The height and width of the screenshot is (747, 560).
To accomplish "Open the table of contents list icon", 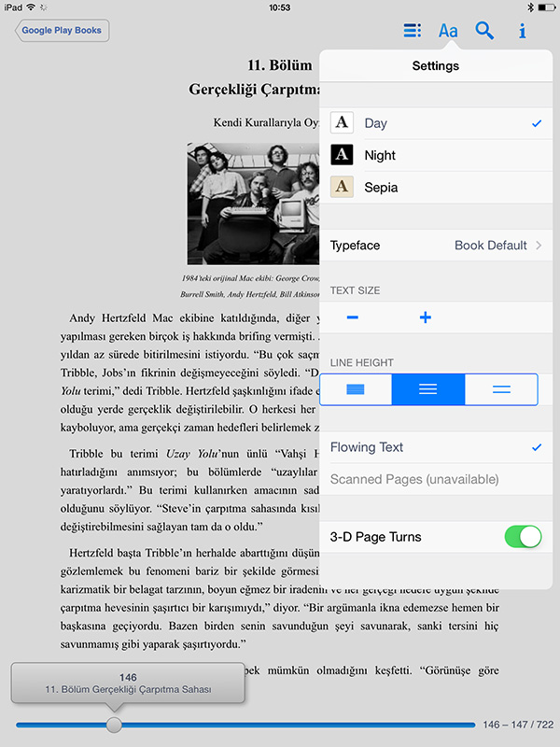I will pos(412,31).
